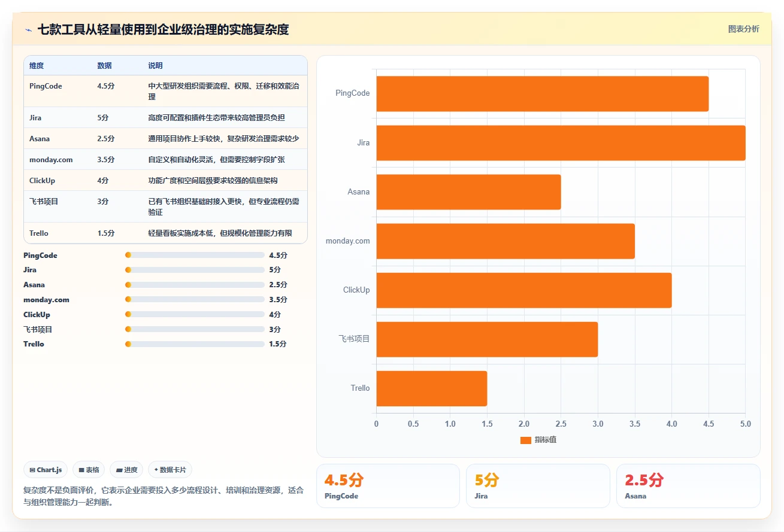The width and height of the screenshot is (784, 532).
Task: Click the monday.com progress bar
Action: pos(195,300)
